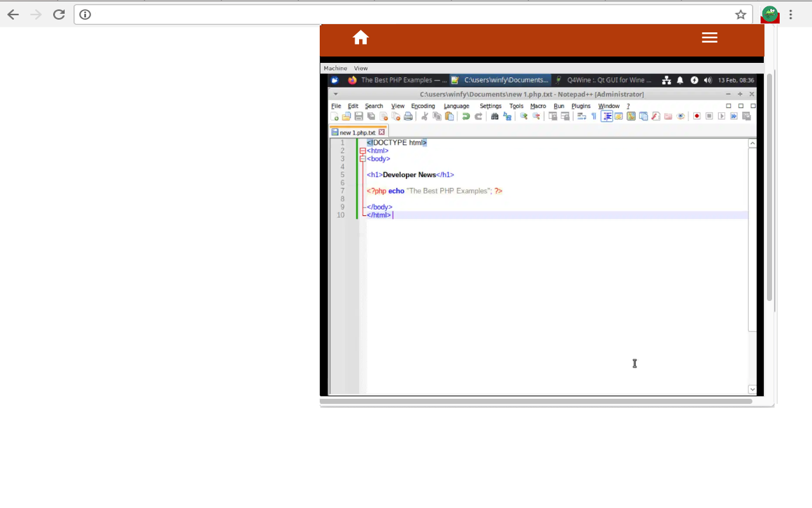Close the new 1.php.txt tab

point(381,131)
